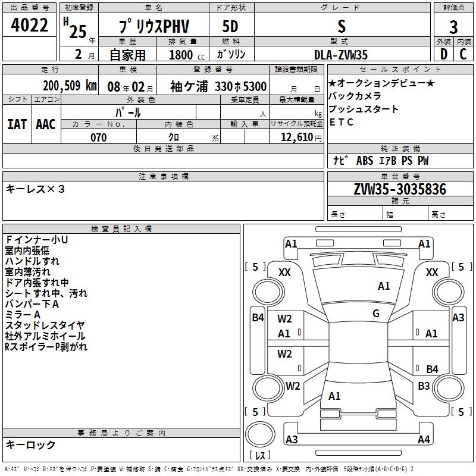Select exterior color パール
The width and height of the screenshot is (476, 476).
pos(128,112)
